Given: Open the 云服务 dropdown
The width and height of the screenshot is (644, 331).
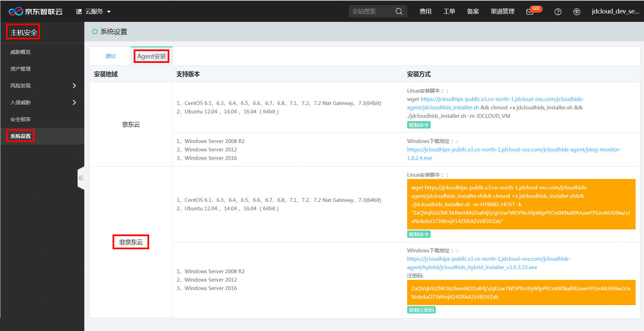Looking at the screenshot, I should (x=93, y=11).
